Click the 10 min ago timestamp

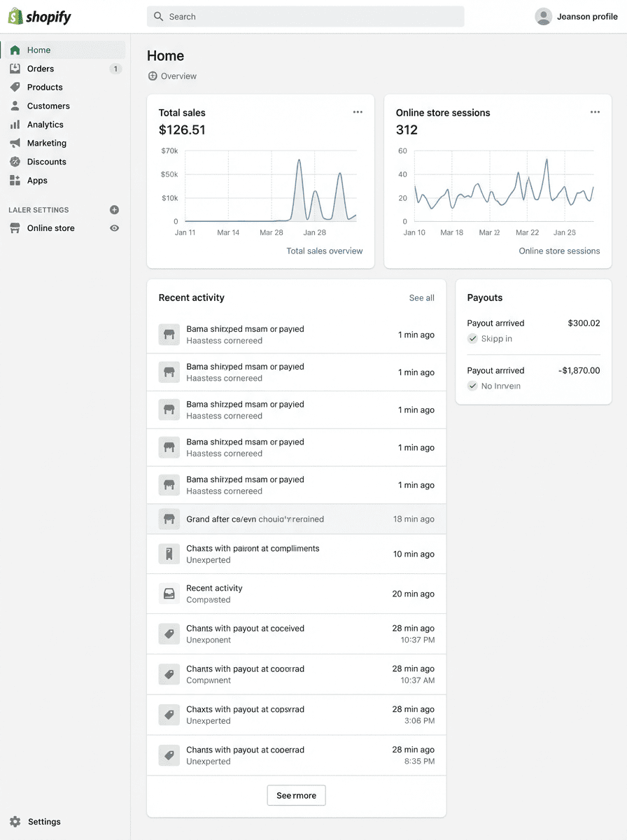tap(414, 554)
